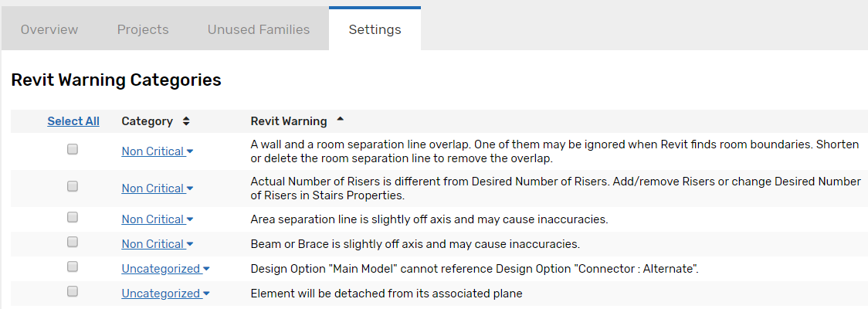Viewport: 868px width, 309px height.
Task: Check the wall and room separation overlap row
Action: click(x=73, y=149)
